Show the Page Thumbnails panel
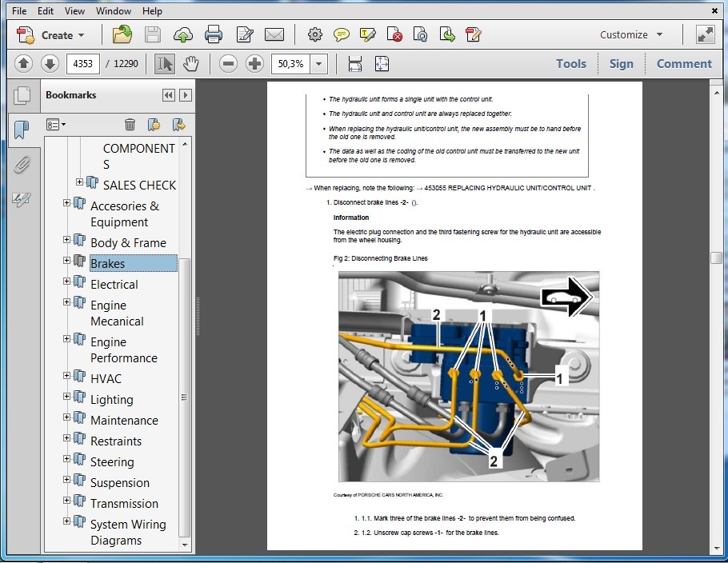Image resolution: width=728 pixels, height=563 pixels. pos(22,95)
